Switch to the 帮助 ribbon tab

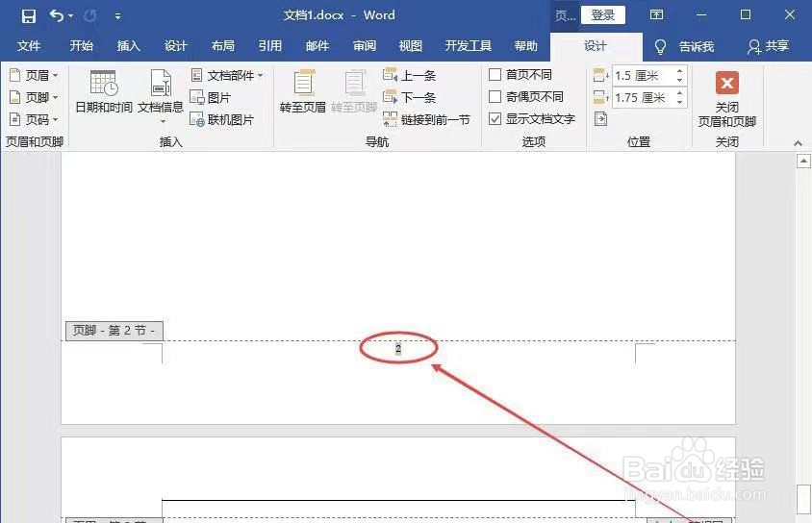tap(525, 46)
